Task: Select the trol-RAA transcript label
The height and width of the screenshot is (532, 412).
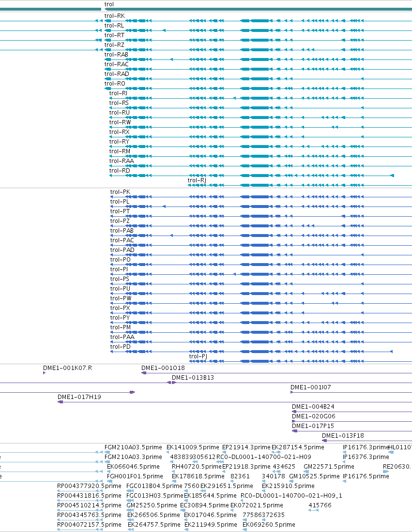Action: pos(121,161)
